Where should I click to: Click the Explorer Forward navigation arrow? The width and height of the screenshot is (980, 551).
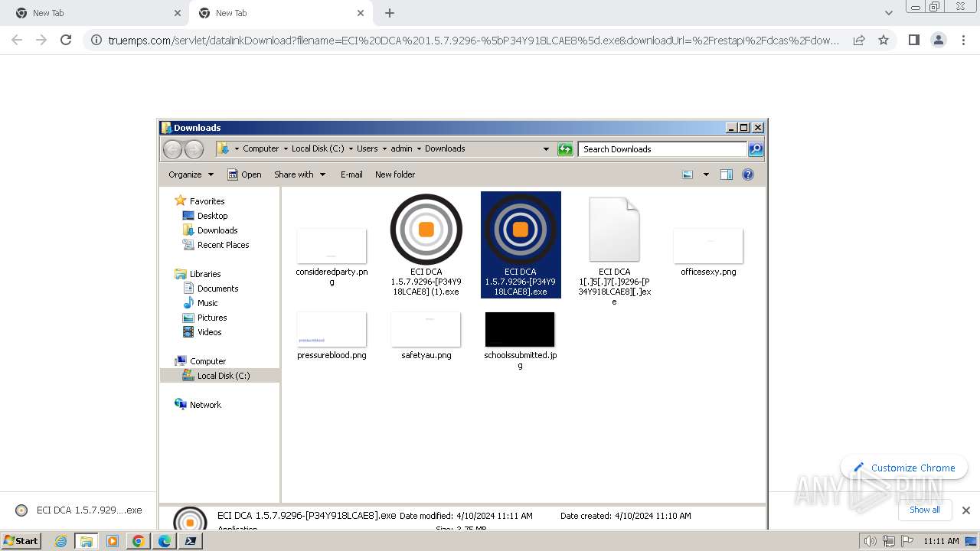coord(194,149)
